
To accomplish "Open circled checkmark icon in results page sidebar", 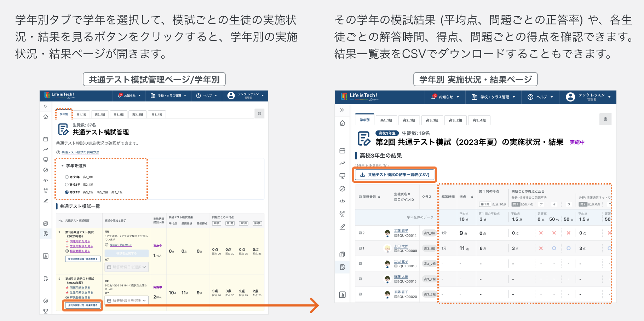I will point(342,189).
